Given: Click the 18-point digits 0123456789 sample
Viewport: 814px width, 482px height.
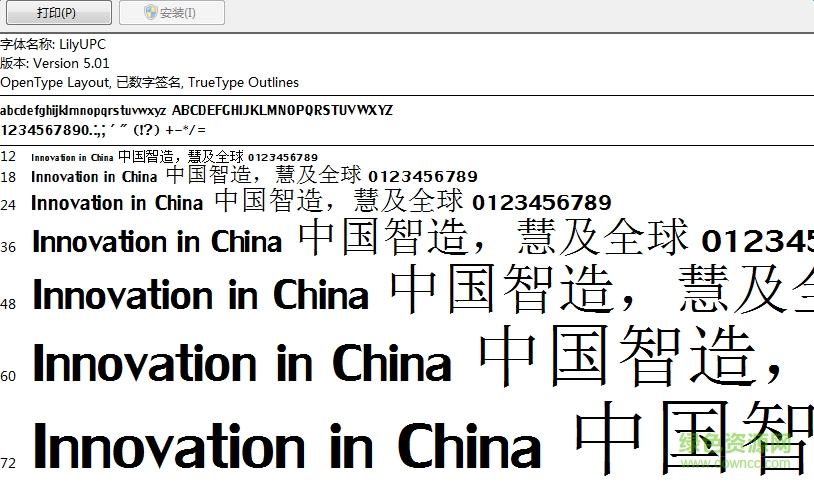Looking at the screenshot, I should click(423, 177).
